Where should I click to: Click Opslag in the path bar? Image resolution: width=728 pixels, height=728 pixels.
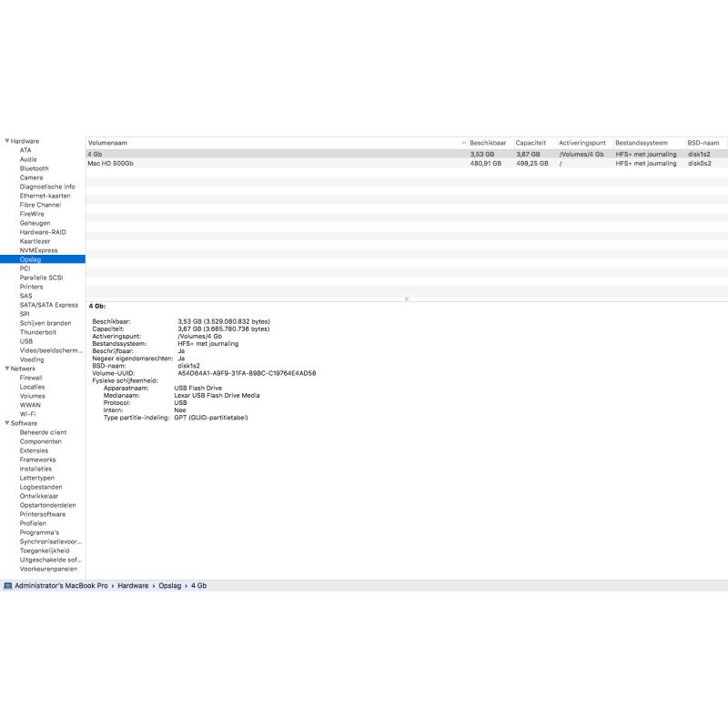click(x=170, y=586)
